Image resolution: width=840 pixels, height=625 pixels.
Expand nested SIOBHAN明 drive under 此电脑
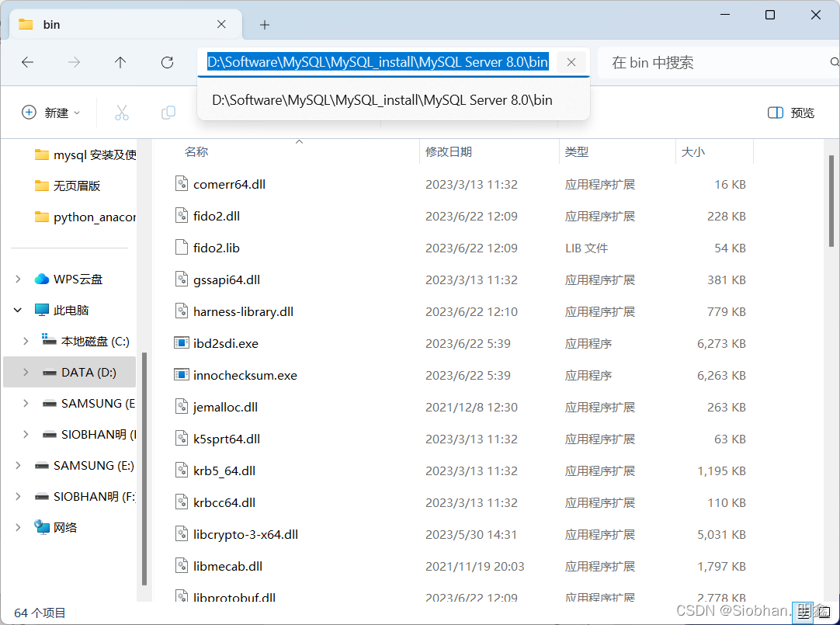pyautogui.click(x=26, y=434)
